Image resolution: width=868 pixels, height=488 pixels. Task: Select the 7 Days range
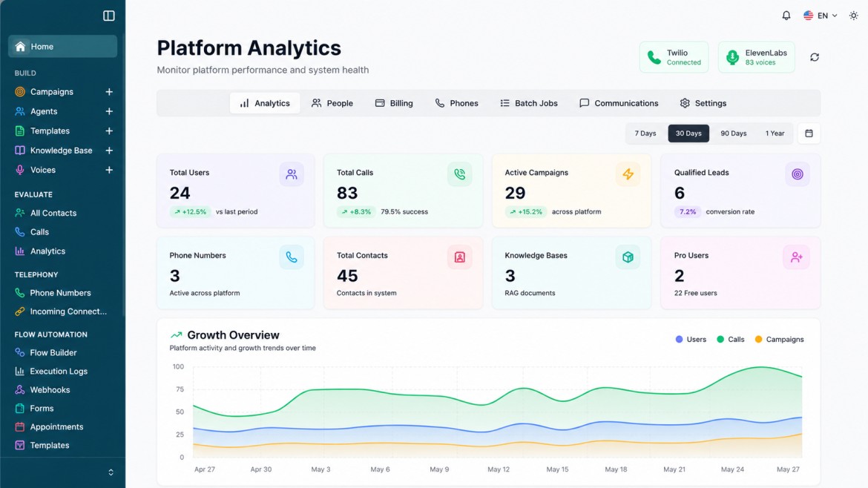coord(645,133)
